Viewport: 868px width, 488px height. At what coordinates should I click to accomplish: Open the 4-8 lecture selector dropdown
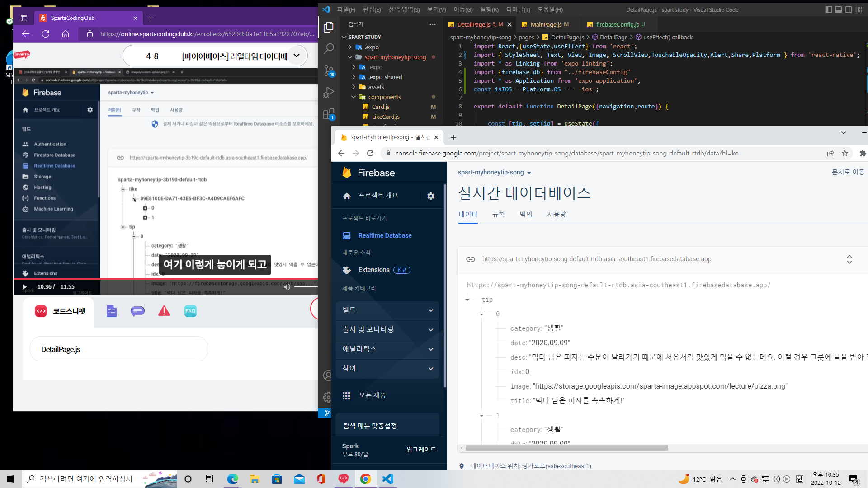297,56
